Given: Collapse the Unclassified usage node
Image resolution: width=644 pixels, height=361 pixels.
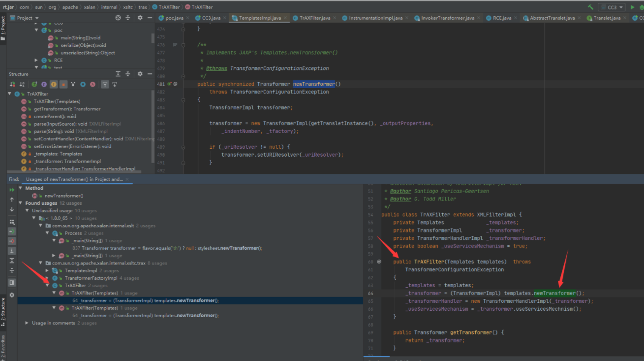Looking at the screenshot, I should (28, 210).
